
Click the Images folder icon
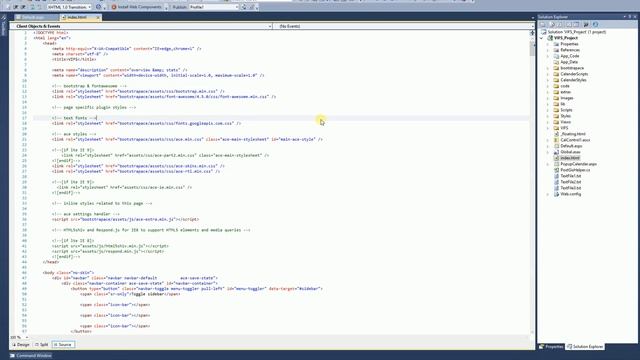tap(556, 98)
